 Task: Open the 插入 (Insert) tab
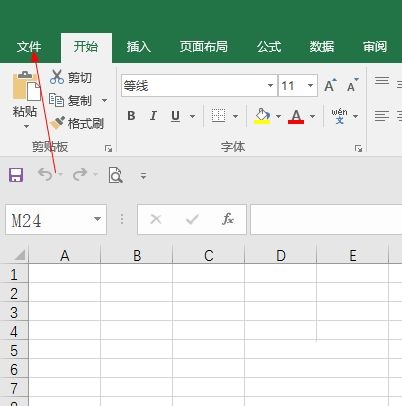(138, 47)
